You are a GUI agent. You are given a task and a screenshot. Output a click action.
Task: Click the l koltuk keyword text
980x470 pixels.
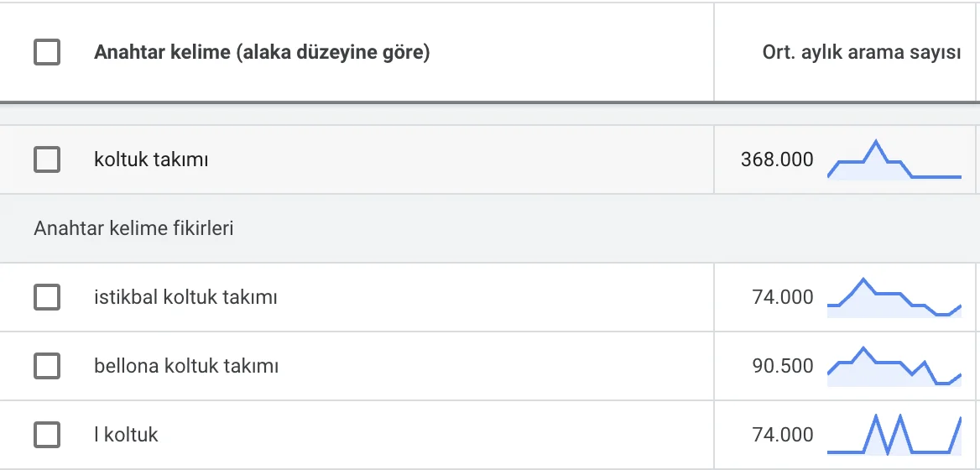pyautogui.click(x=126, y=435)
